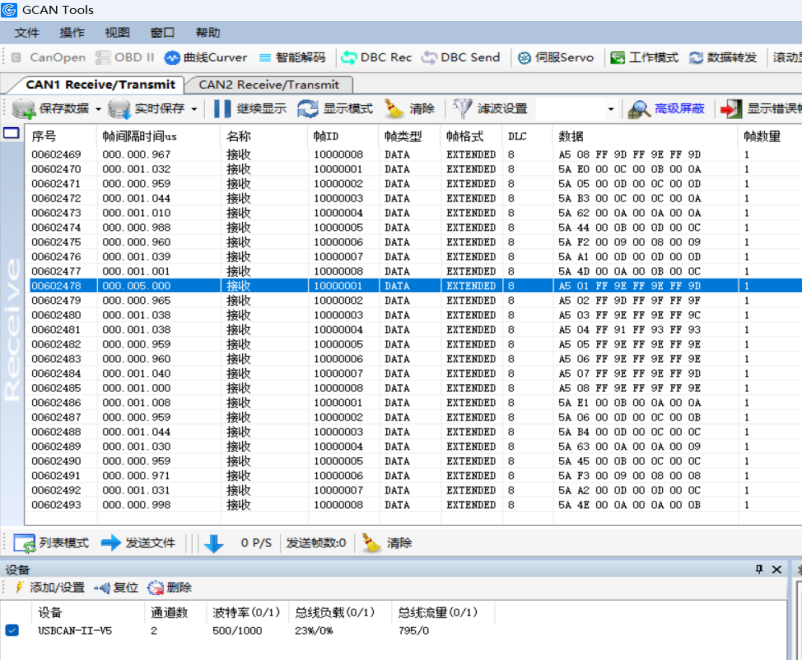Toggle the USBCAN-II-V5 device checkbox
Image resolution: width=802 pixels, height=660 pixels.
coord(12,630)
